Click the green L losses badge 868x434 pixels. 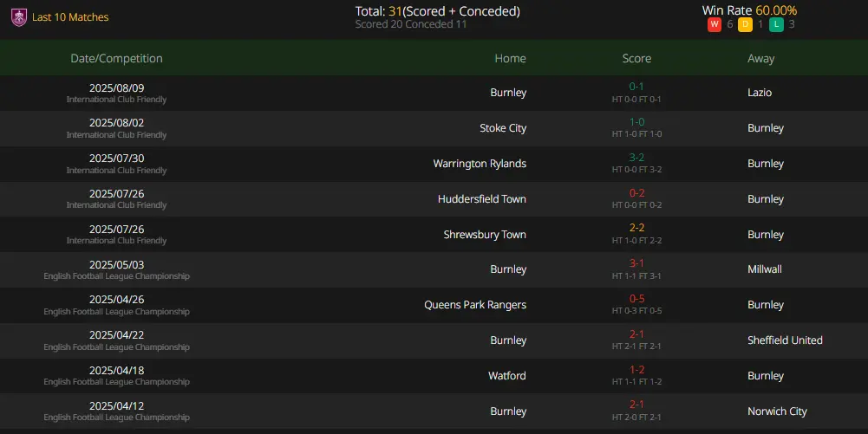click(x=776, y=24)
